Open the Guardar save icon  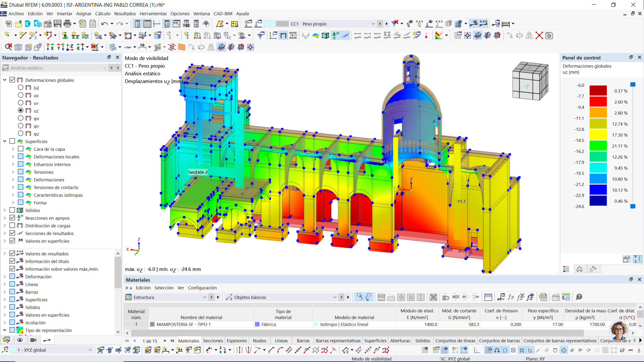[57, 23]
